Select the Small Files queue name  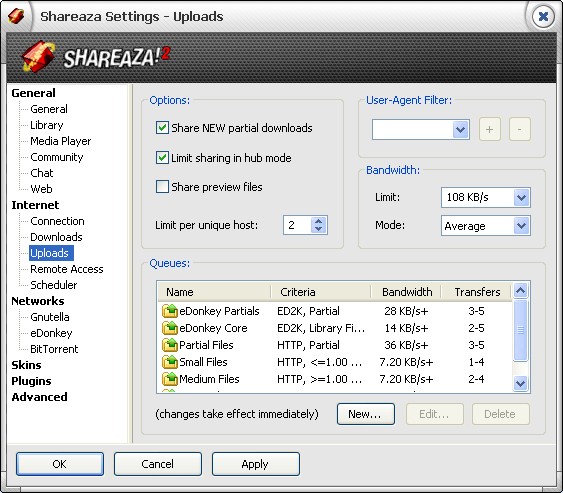tap(203, 362)
